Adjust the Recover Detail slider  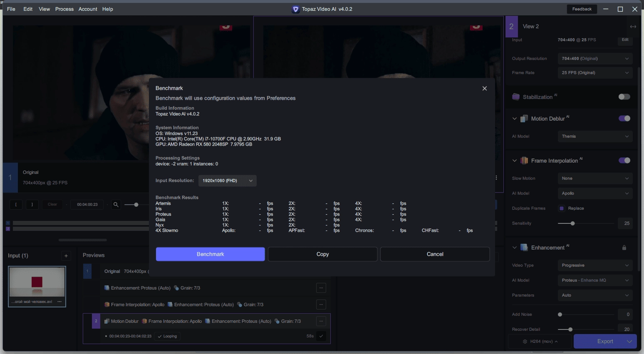pos(570,329)
